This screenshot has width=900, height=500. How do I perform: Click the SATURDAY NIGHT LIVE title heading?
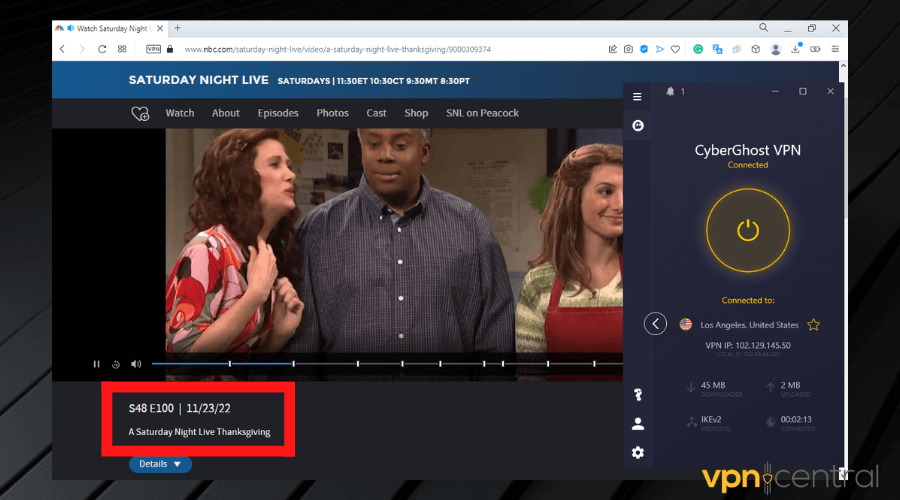click(199, 80)
